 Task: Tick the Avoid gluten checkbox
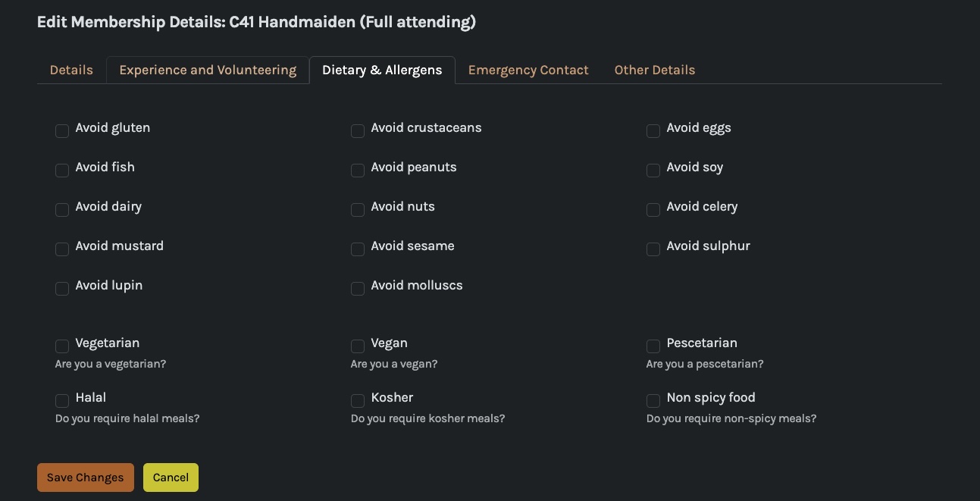click(x=62, y=131)
